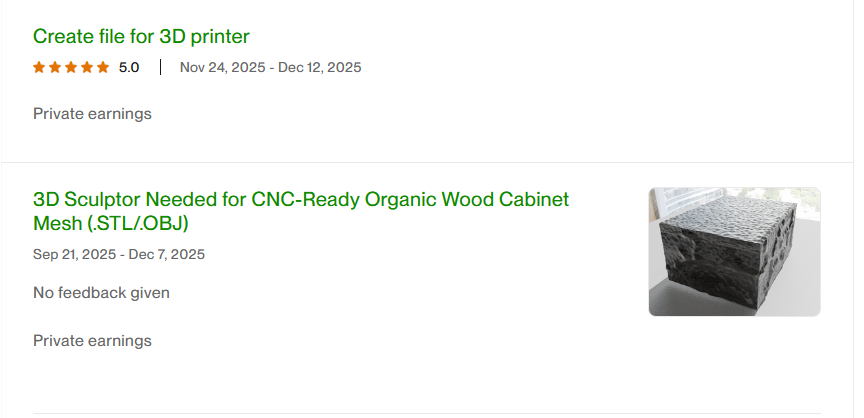This screenshot has width=864, height=418.
Task: Open the "3D Sculptor Needed for CNC-Ready" job
Action: tap(300, 199)
